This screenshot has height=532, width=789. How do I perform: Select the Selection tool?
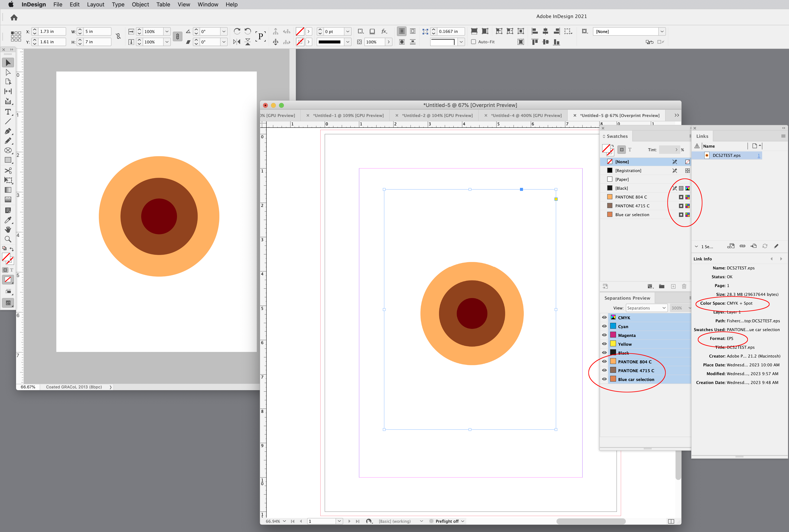click(8, 62)
